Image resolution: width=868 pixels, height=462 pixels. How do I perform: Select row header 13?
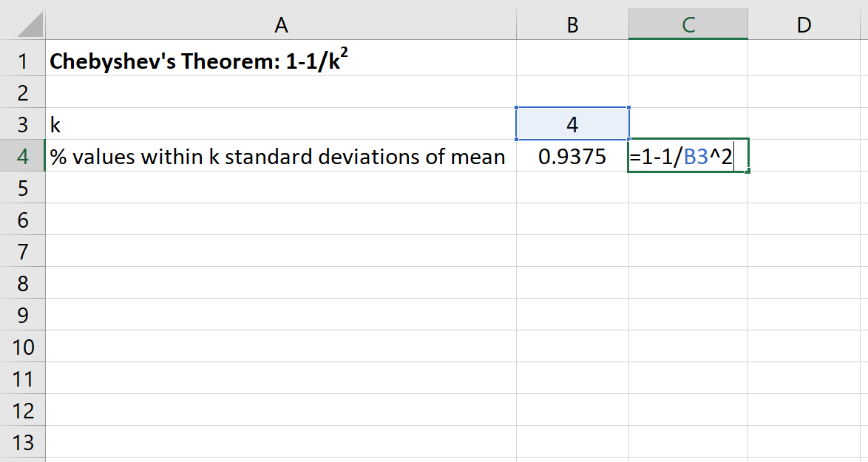pos(22,441)
